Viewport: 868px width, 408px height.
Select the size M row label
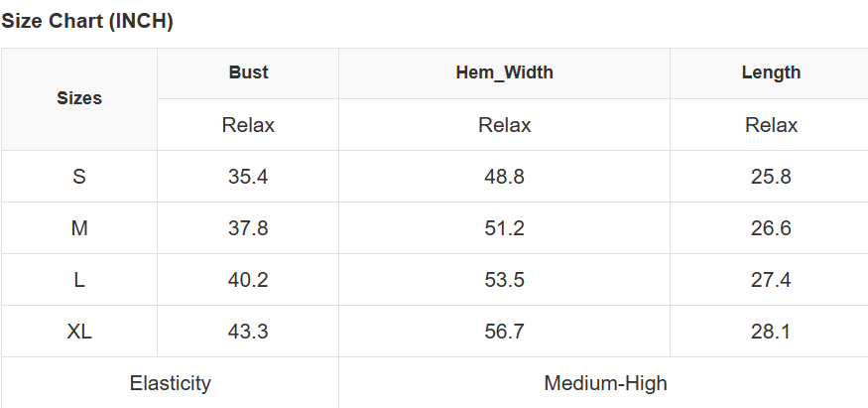79,228
